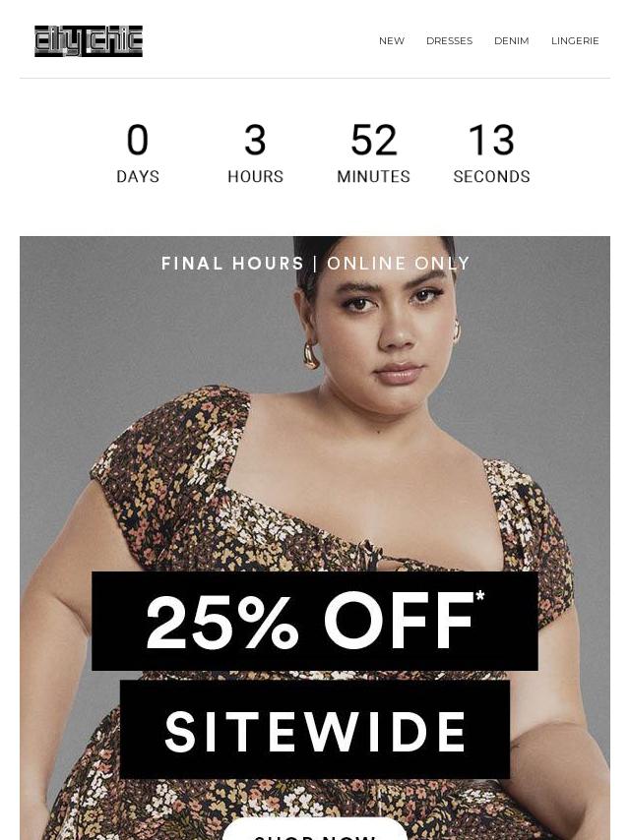Click the 13 seconds countdown number

(491, 140)
